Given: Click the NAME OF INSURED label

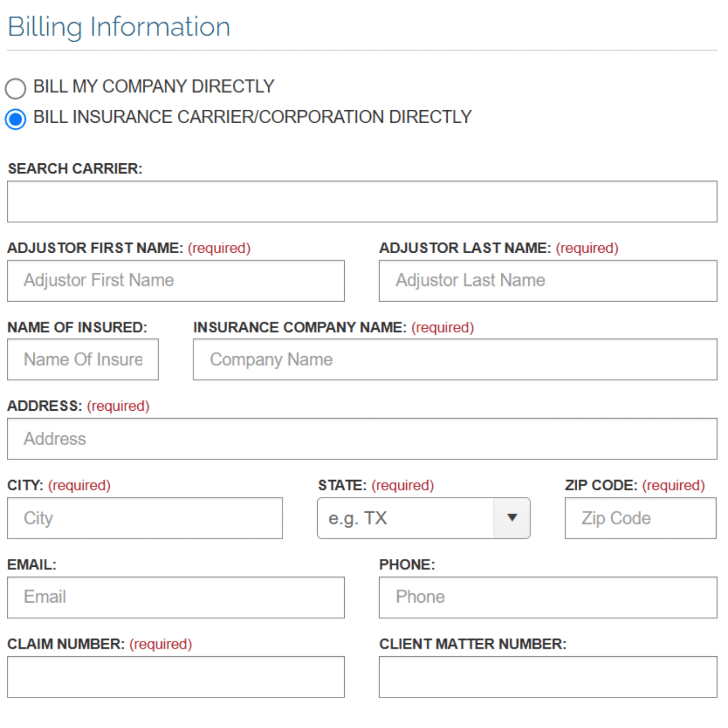Looking at the screenshot, I should [x=77, y=328].
